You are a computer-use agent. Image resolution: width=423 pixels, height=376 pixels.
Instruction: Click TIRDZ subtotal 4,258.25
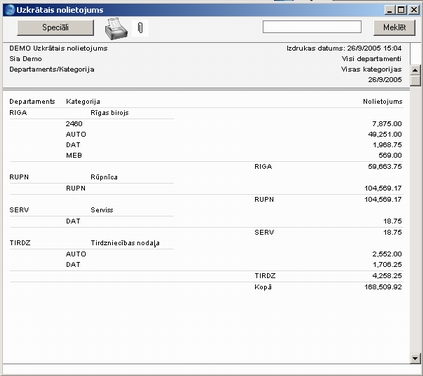pos(387,276)
